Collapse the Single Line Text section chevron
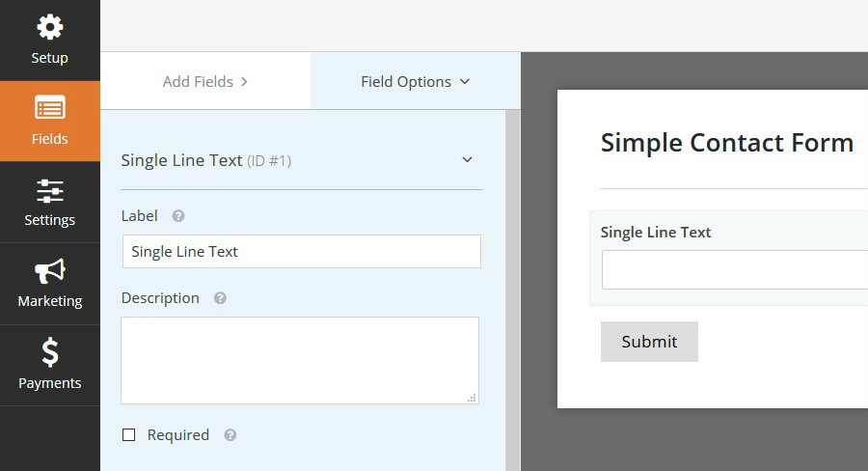This screenshot has height=471, width=868. pos(467,159)
